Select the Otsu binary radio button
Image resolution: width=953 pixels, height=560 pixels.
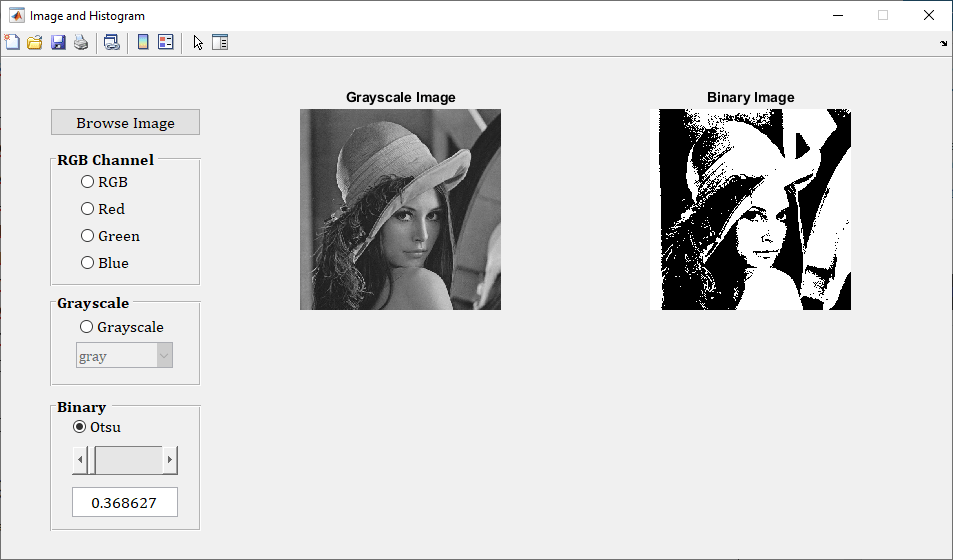coord(80,427)
